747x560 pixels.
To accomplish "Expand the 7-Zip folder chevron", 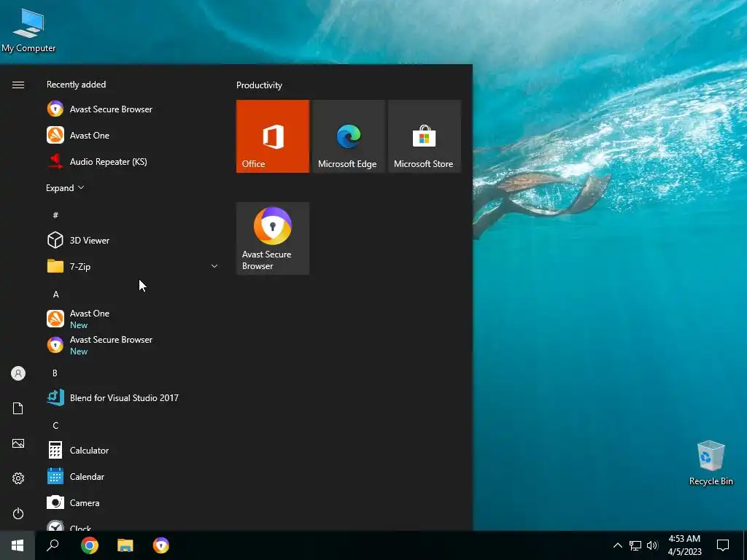I will [214, 266].
